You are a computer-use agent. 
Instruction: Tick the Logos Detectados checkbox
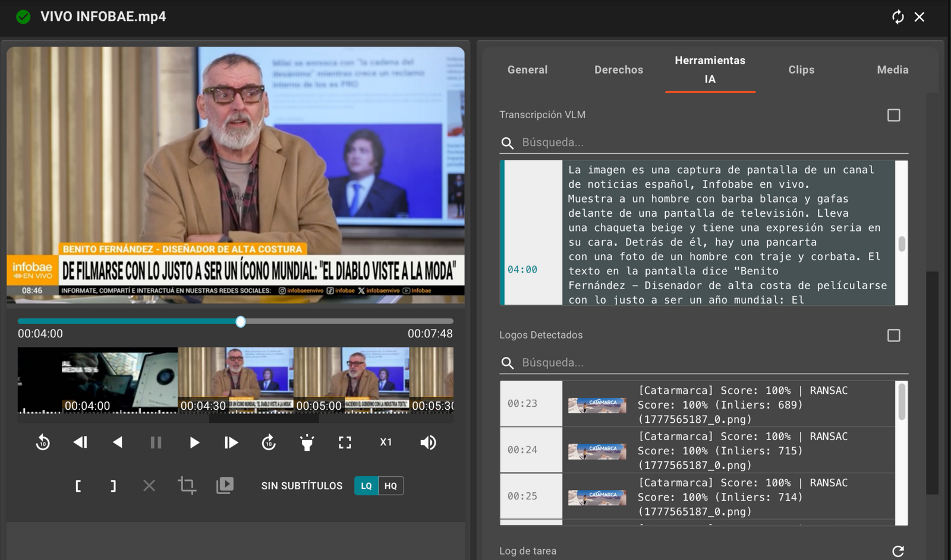[893, 335]
